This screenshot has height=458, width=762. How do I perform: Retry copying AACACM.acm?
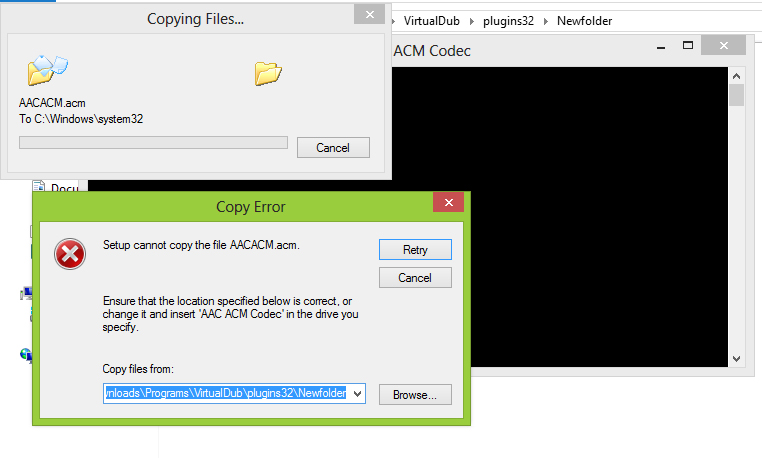tap(415, 249)
